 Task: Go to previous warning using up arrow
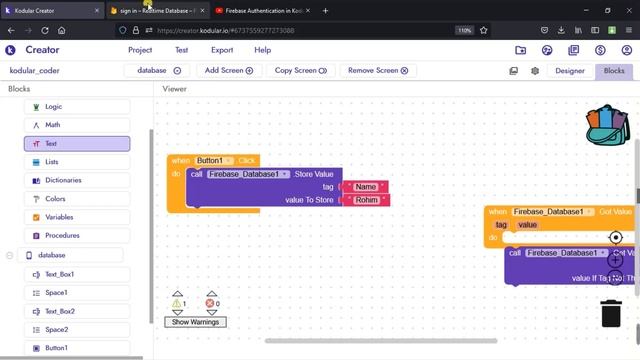[x=177, y=293]
